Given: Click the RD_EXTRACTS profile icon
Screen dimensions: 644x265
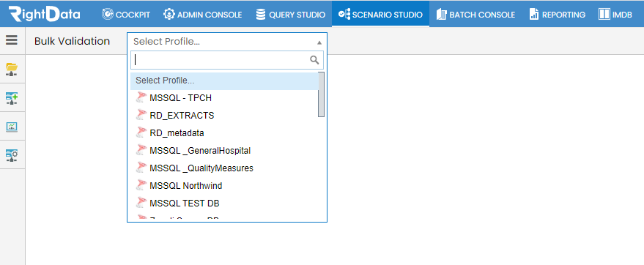Looking at the screenshot, I should tap(141, 115).
